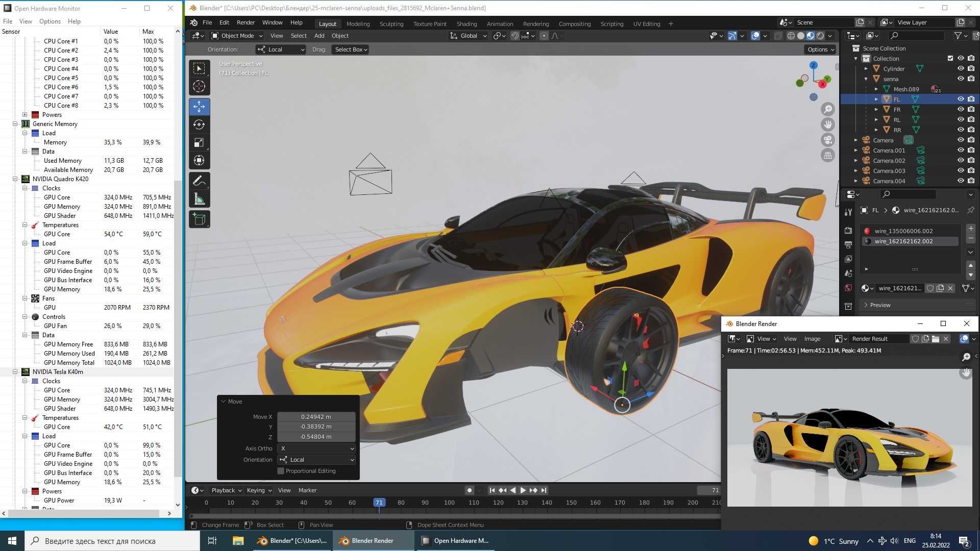980x551 pixels.
Task: Toggle camera view icon in viewport
Action: 828,140
